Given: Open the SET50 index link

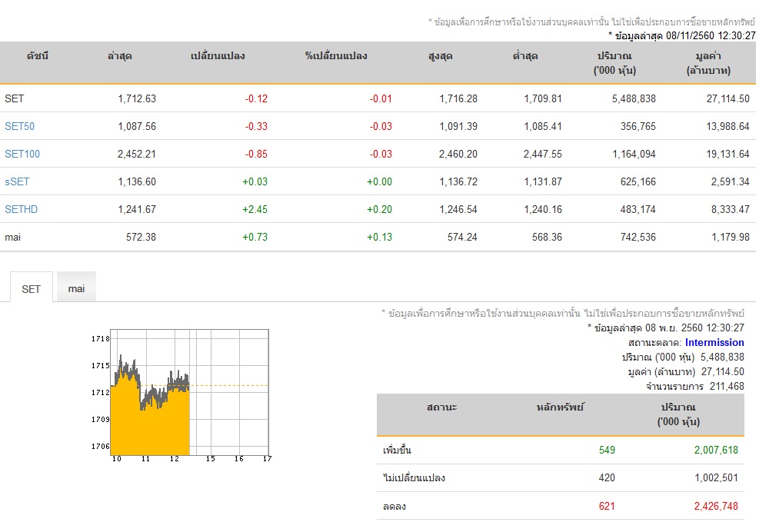Looking at the screenshot, I should coord(19,126).
